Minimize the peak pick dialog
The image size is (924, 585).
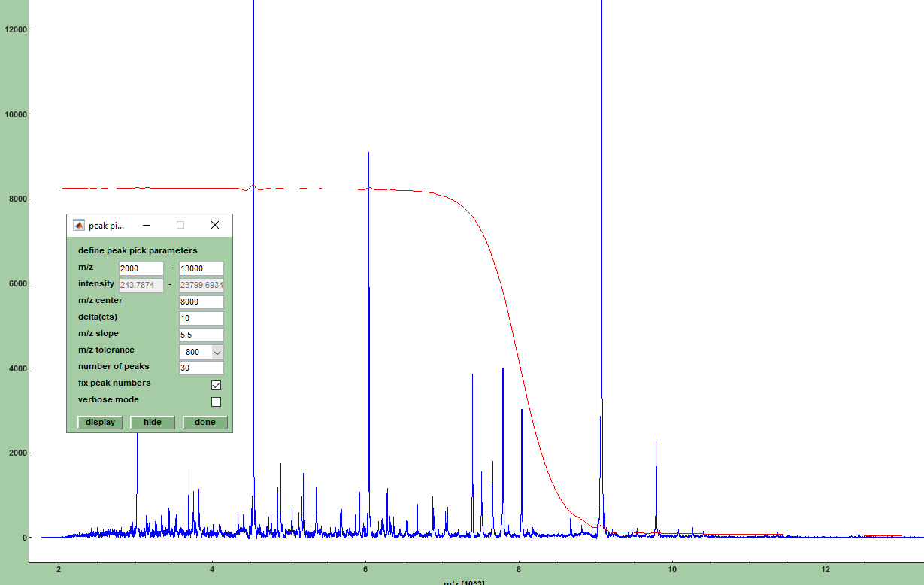coord(147,225)
